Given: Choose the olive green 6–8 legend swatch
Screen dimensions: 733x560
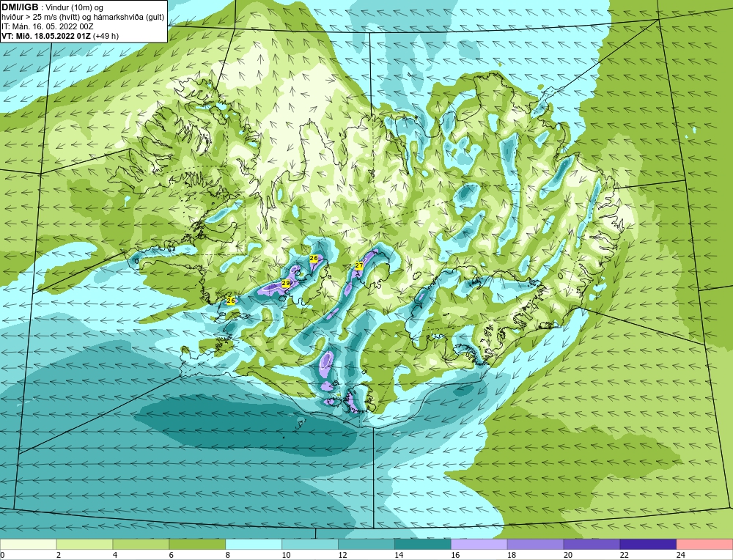Looking at the screenshot, I should pyautogui.click(x=197, y=544).
